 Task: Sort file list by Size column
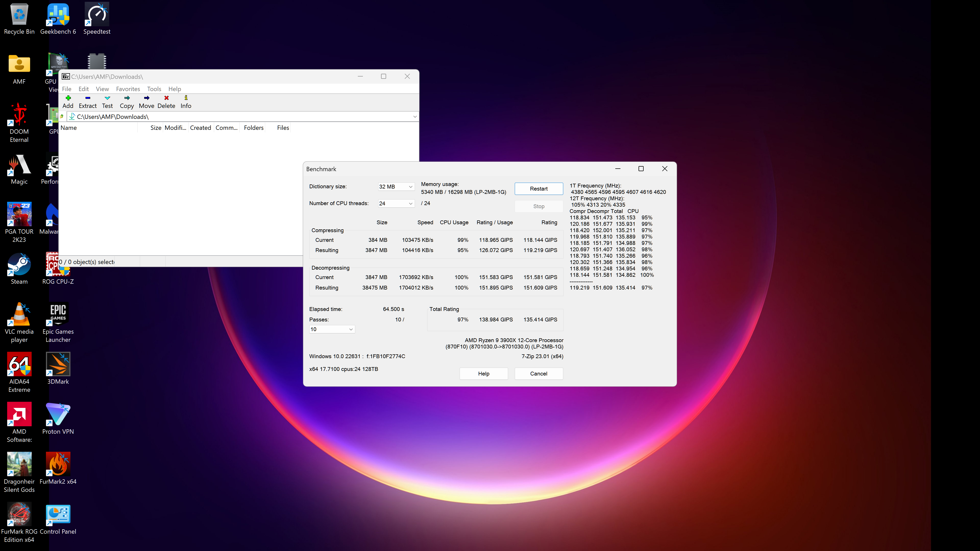pyautogui.click(x=150, y=128)
